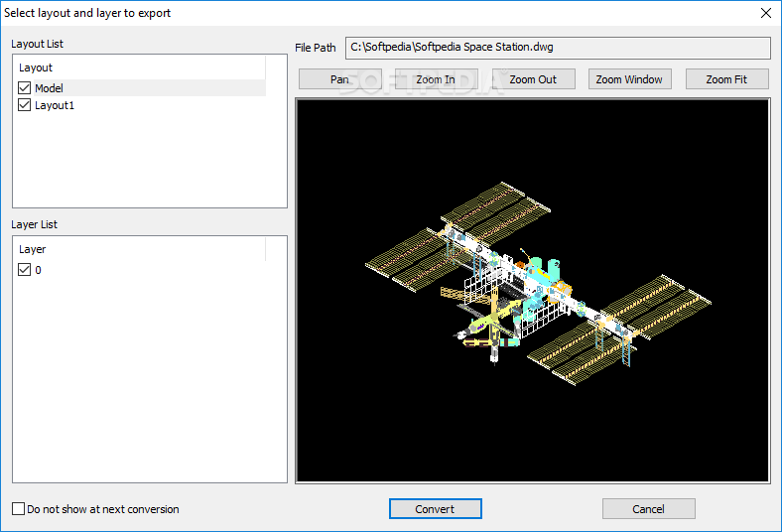Toggle the layer 0 checkbox

24,270
